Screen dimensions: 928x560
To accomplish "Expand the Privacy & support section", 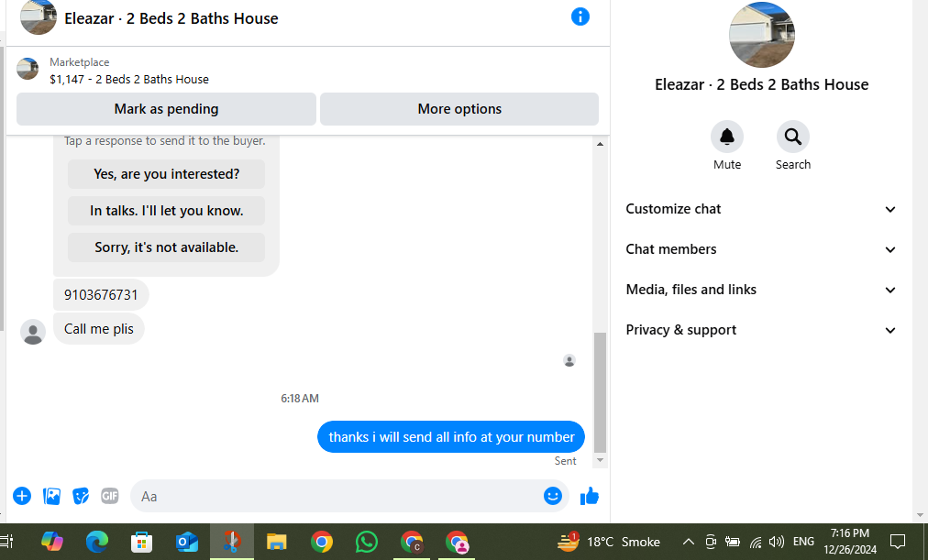I will pos(760,329).
